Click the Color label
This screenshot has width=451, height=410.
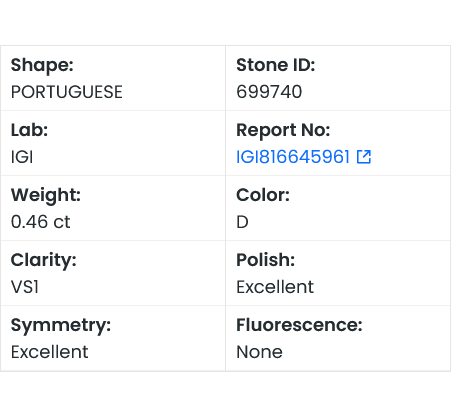pos(263,195)
